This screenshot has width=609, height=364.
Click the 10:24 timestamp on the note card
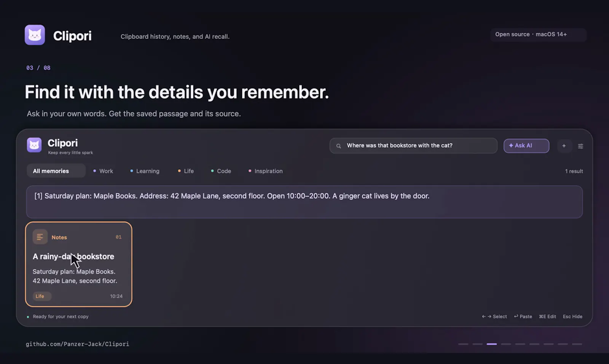pyautogui.click(x=116, y=296)
